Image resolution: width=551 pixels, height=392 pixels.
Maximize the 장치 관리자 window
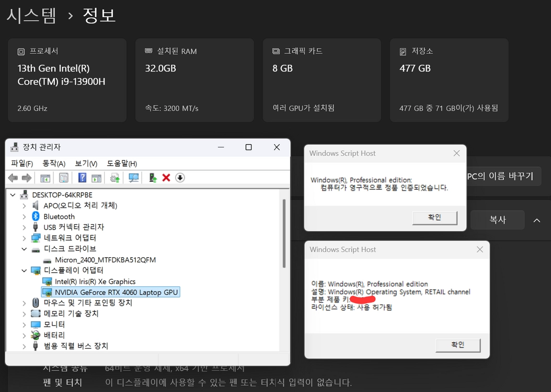click(x=248, y=147)
